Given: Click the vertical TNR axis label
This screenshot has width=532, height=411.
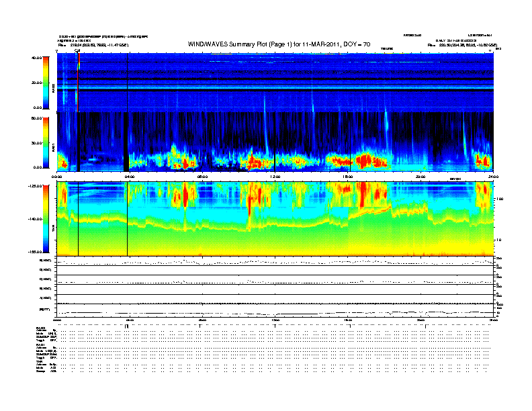Looking at the screenshot, I should 54,229.
